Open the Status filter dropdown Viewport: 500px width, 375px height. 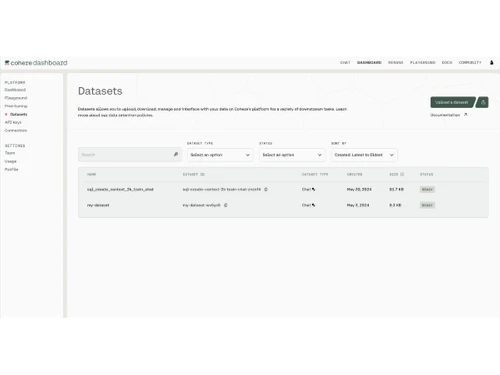(x=292, y=155)
